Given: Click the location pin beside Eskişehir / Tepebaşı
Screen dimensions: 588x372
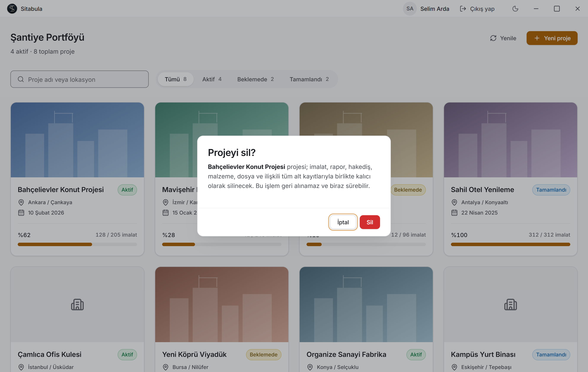Looking at the screenshot, I should [x=454, y=367].
